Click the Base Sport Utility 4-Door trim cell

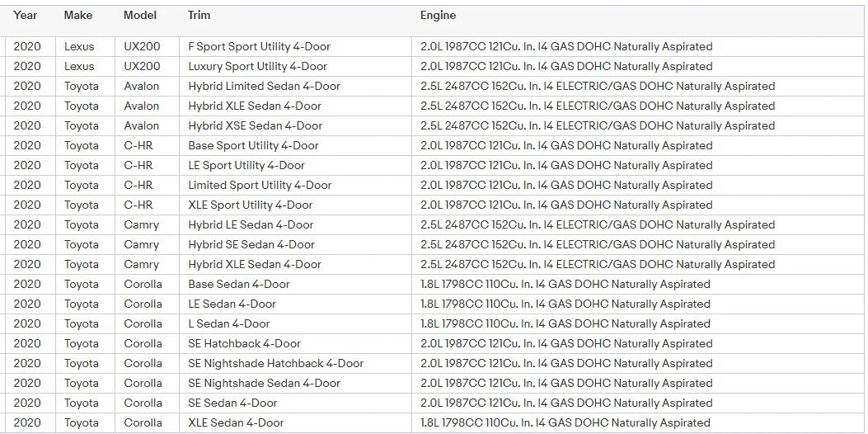(x=253, y=146)
